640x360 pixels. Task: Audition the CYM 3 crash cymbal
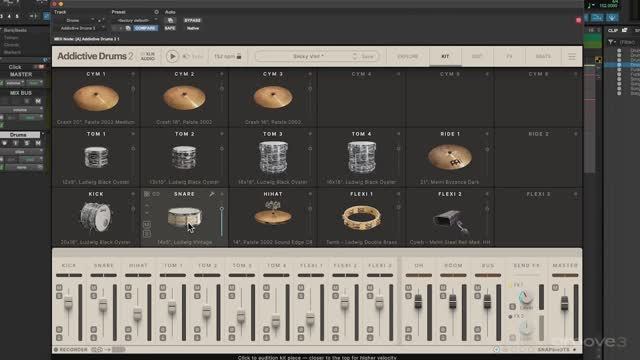click(273, 98)
